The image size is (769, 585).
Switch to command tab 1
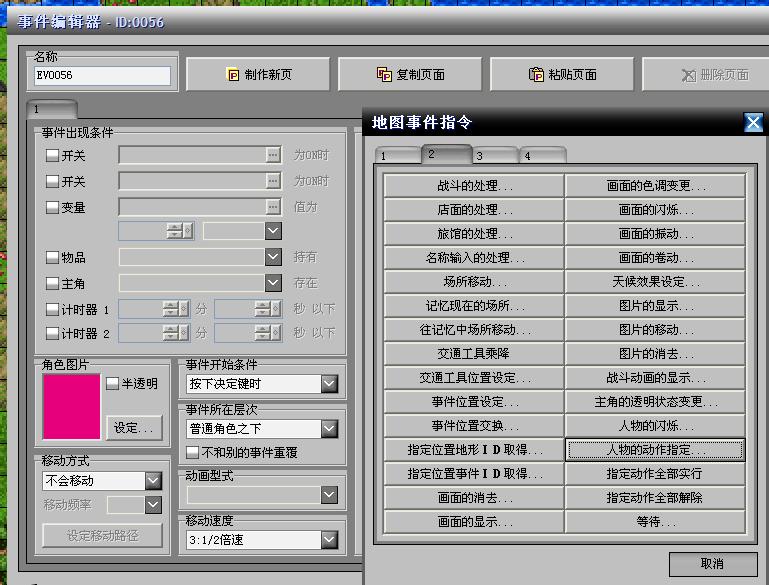(397, 155)
